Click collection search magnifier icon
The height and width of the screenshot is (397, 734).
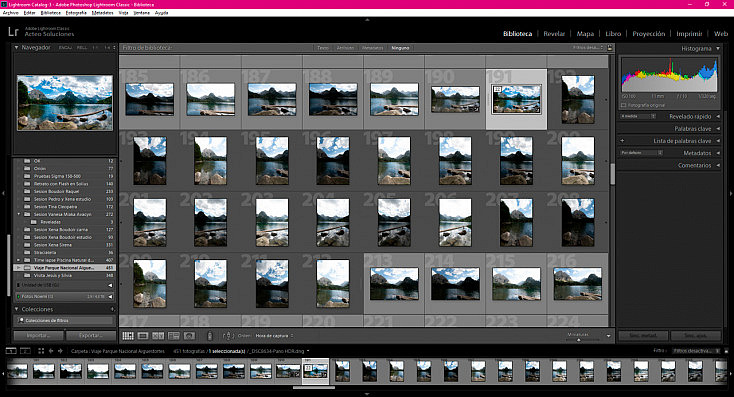21,320
